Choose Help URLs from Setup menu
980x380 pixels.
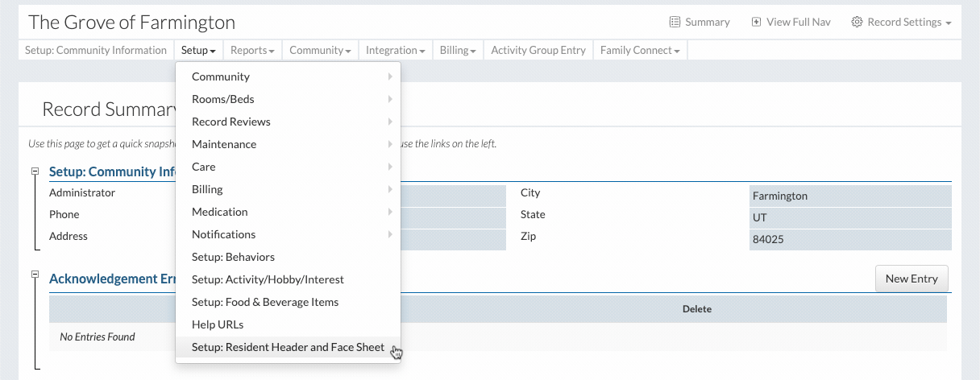[x=218, y=324]
